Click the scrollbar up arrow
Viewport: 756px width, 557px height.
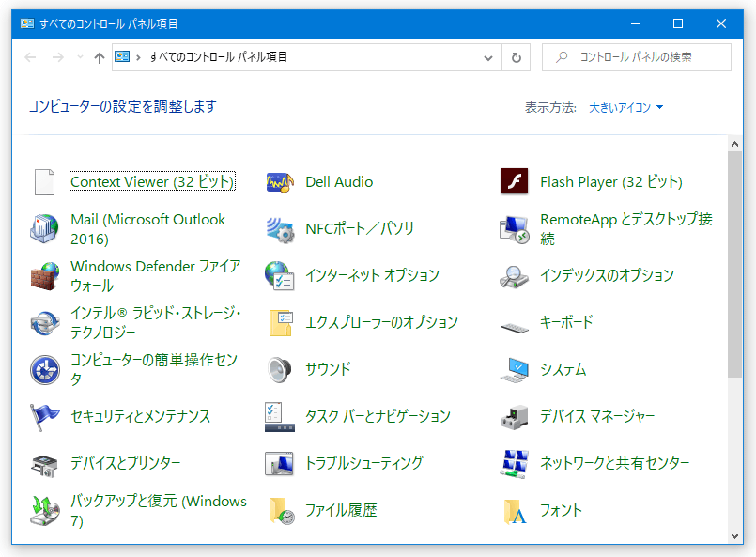click(734, 143)
